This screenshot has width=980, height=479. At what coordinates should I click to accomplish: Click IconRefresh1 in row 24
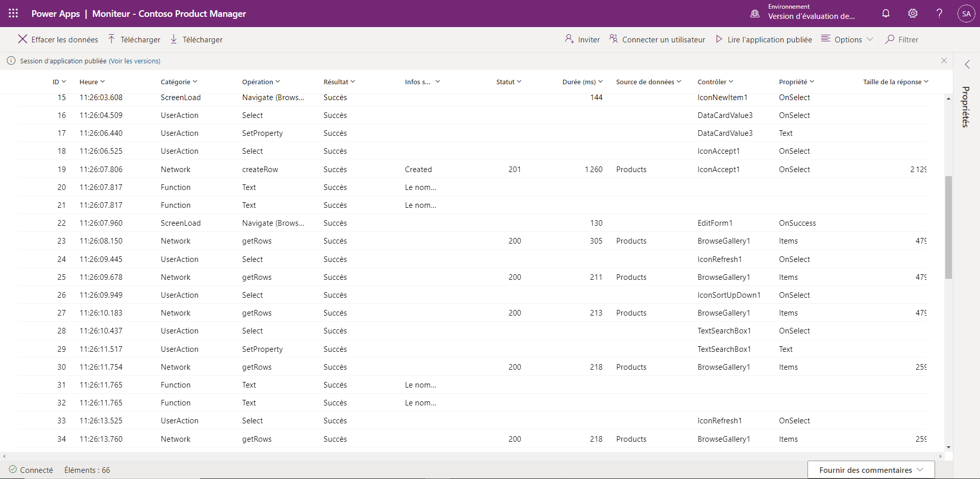[720, 259]
